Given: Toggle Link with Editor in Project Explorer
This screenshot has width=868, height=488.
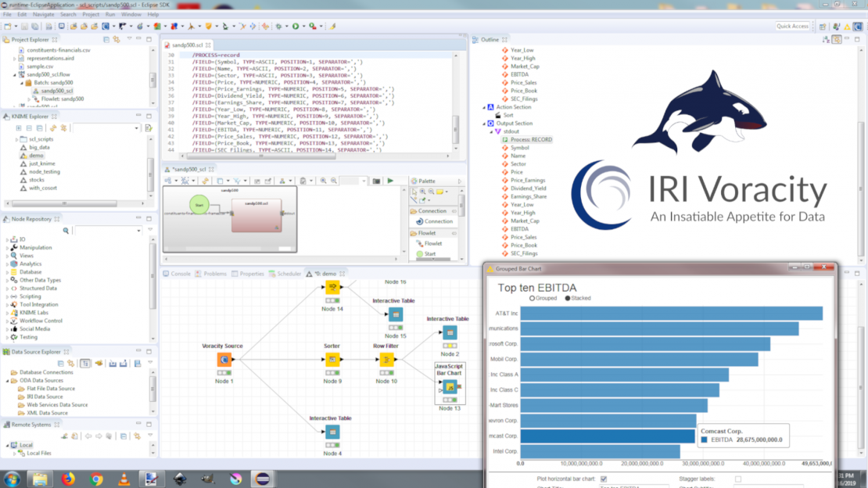Looking at the screenshot, I should [117, 39].
